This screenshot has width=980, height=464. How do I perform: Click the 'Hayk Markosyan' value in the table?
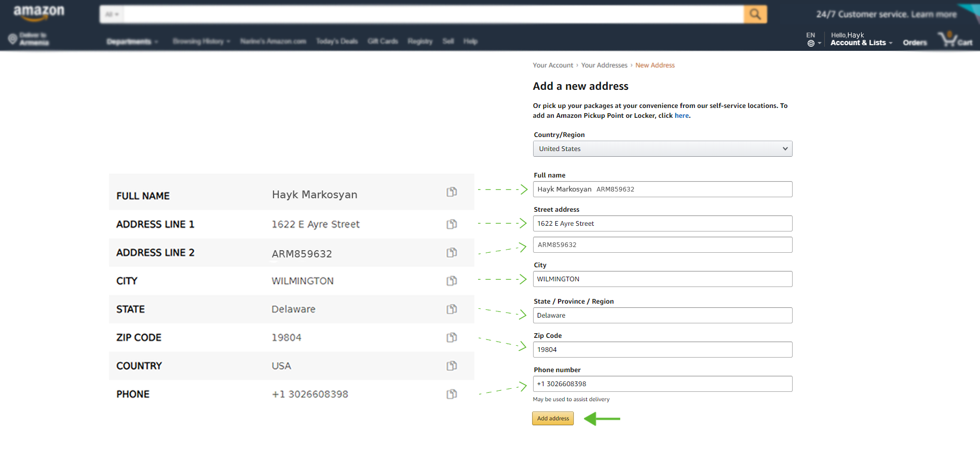(x=315, y=195)
